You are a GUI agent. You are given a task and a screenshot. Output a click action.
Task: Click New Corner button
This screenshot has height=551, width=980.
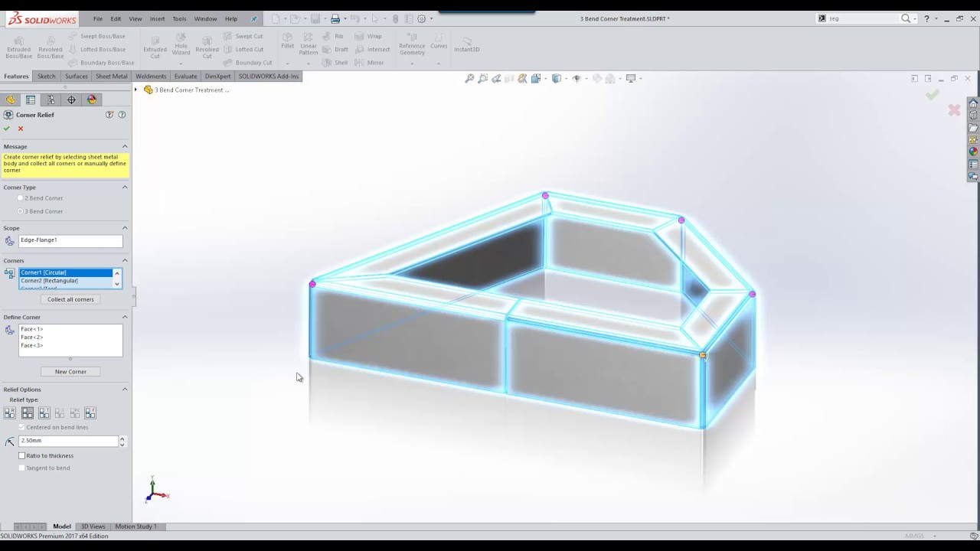tap(70, 371)
